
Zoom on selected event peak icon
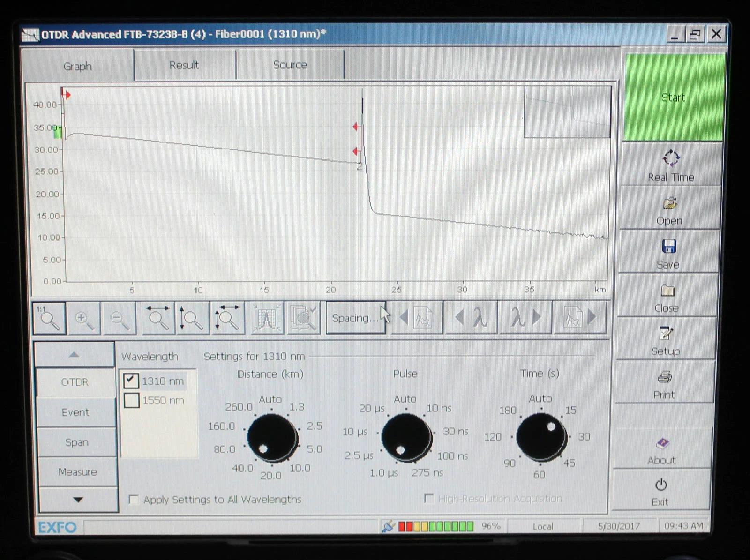[266, 318]
